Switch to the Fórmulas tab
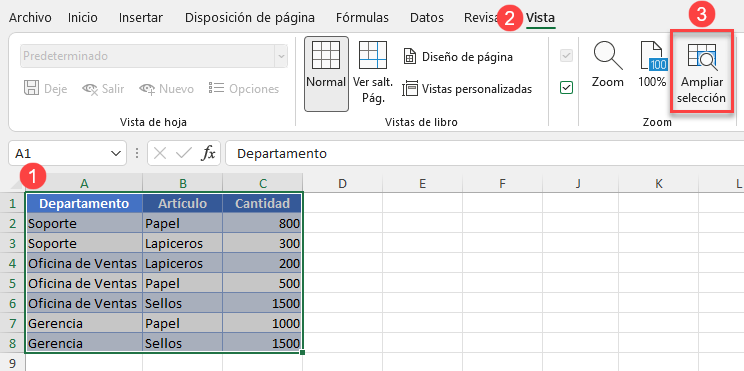The image size is (744, 371). 362,18
